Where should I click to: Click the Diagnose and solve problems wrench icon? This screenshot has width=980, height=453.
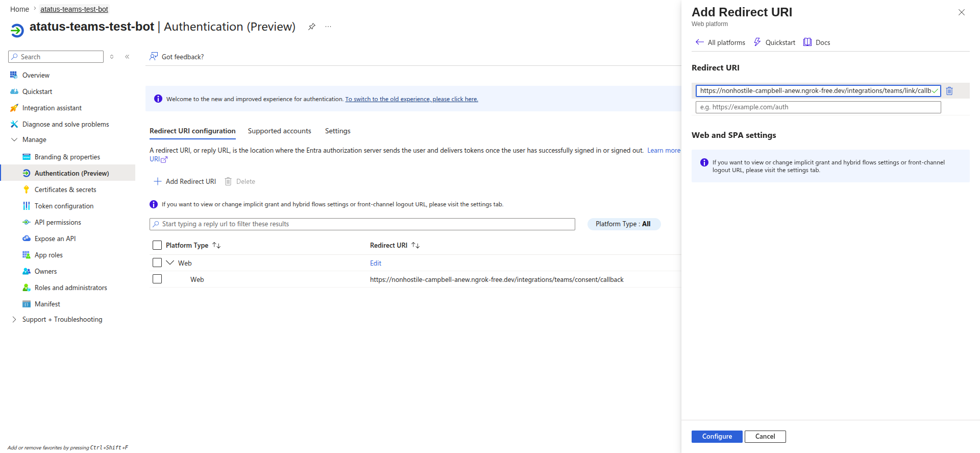click(14, 124)
